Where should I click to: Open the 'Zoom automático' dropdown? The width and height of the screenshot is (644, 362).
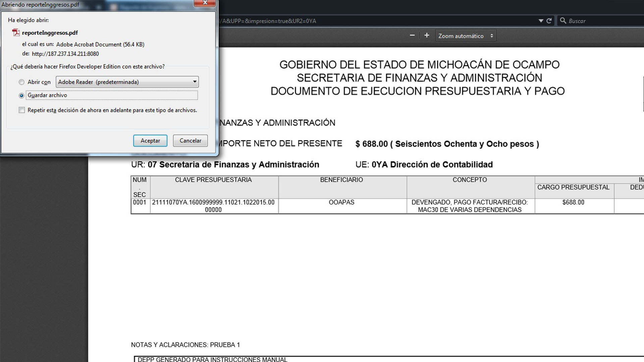coord(466,36)
